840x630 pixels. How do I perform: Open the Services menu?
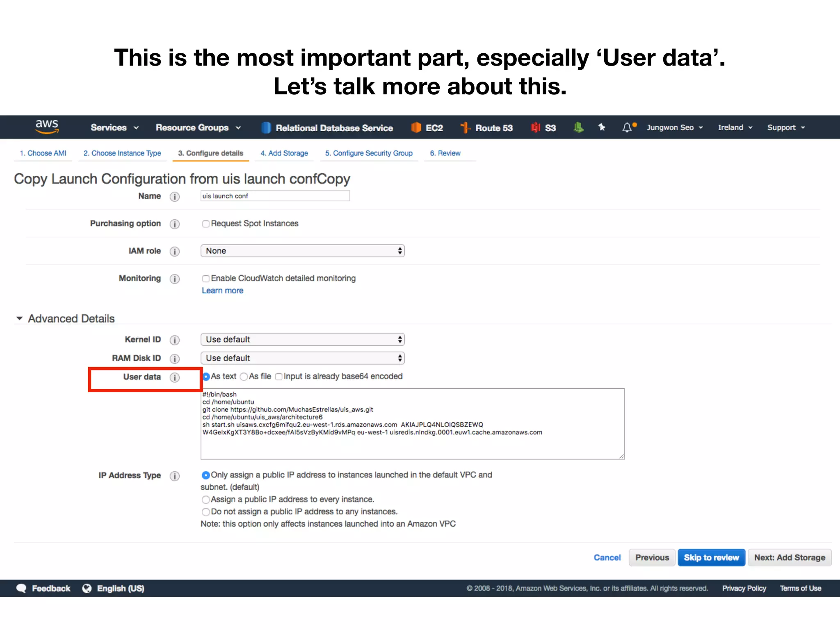[x=115, y=128]
